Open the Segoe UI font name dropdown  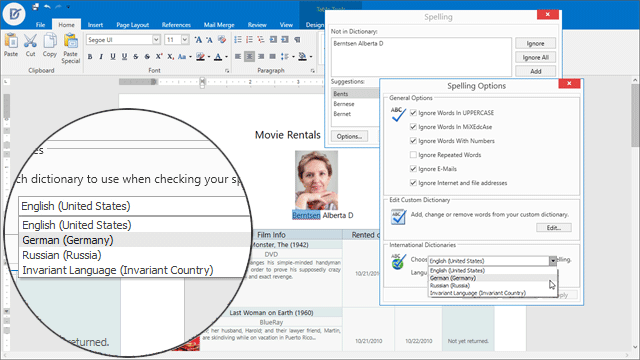point(156,40)
